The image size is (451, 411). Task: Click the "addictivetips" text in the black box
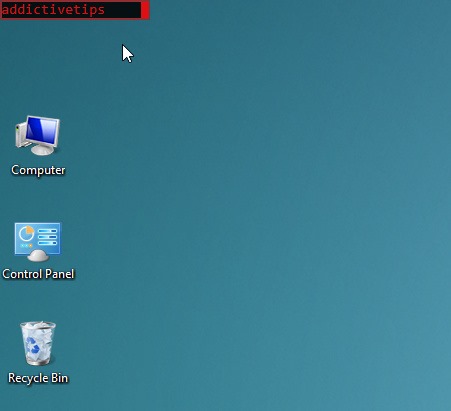[x=53, y=10]
